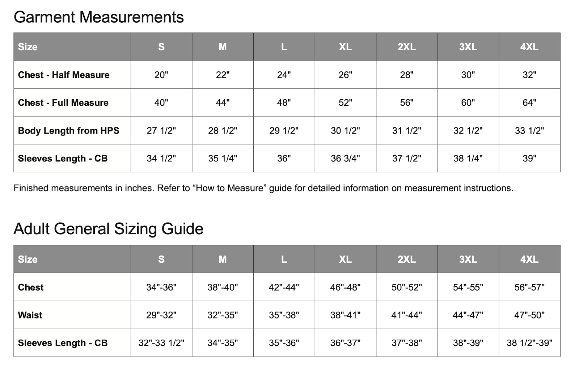This screenshot has height=392, width=579.
Task: Click the 38"-41" waist cell for XL
Action: (x=345, y=315)
